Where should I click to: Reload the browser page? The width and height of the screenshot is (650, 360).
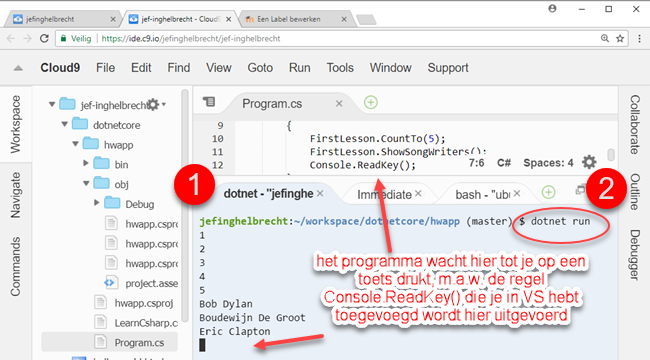tap(44, 39)
